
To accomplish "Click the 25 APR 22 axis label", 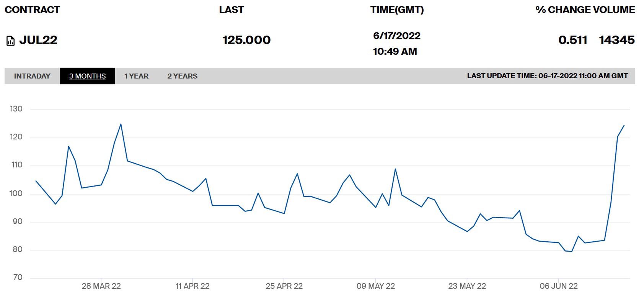I will coord(284,286).
